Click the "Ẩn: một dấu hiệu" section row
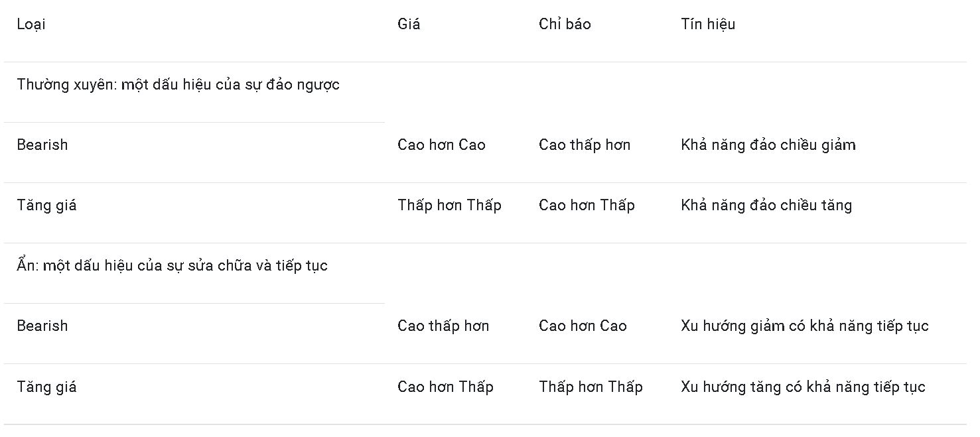 (172, 266)
